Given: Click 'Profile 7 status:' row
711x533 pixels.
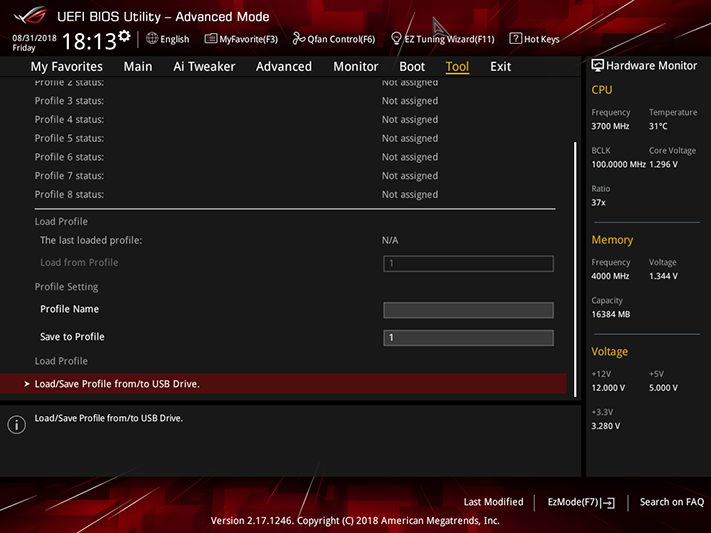Looking at the screenshot, I should pyautogui.click(x=295, y=176).
